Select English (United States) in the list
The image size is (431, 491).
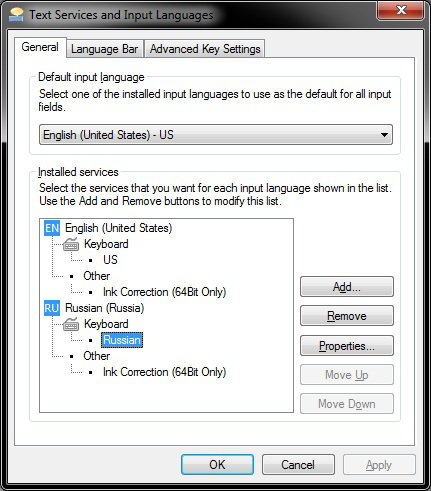119,228
